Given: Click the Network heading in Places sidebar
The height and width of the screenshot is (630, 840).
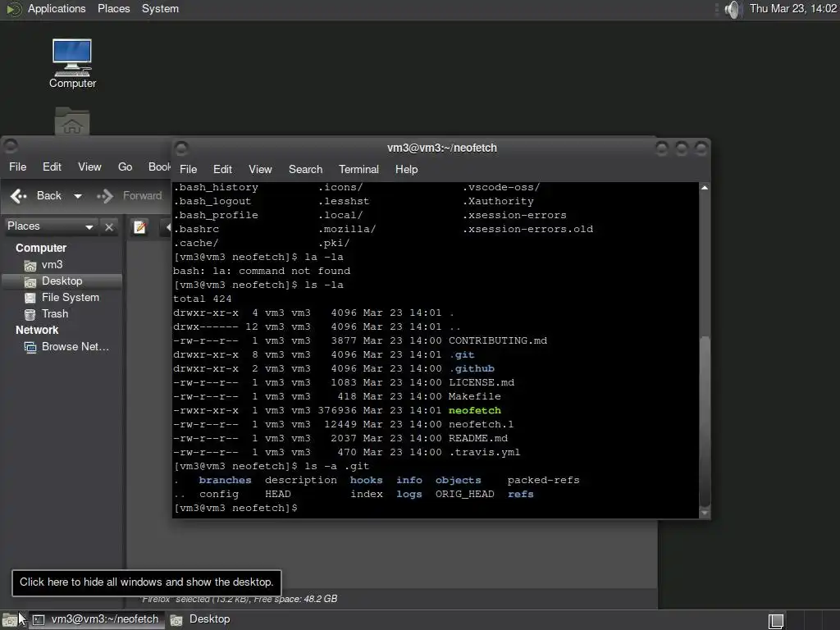Looking at the screenshot, I should pos(37,330).
